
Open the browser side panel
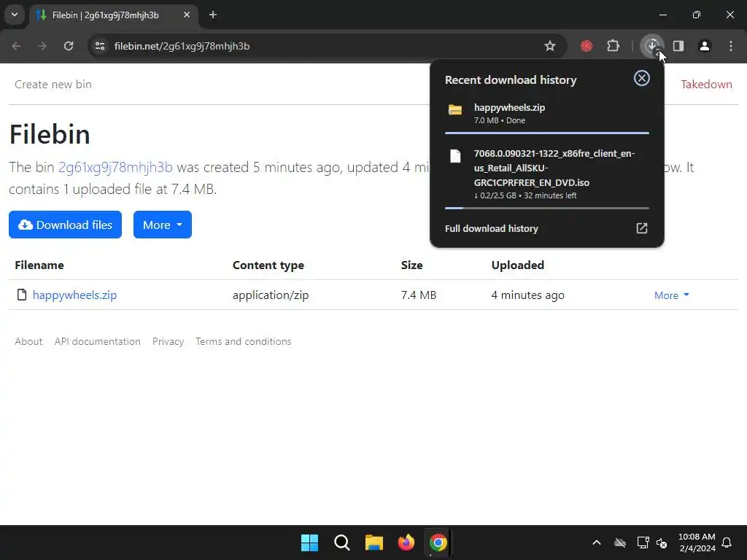pos(678,46)
